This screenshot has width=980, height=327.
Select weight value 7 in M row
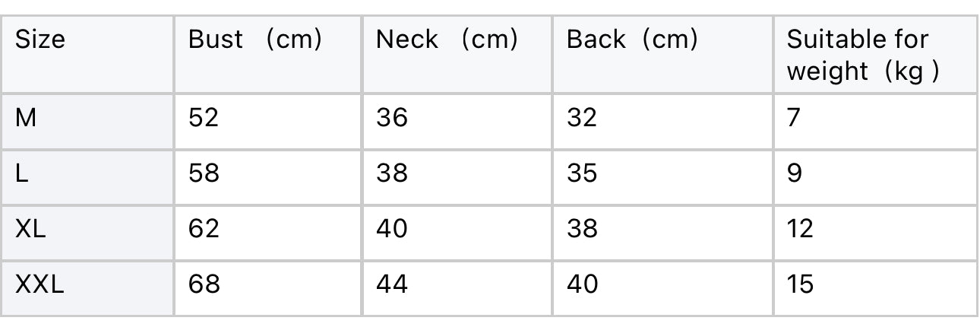(x=794, y=118)
